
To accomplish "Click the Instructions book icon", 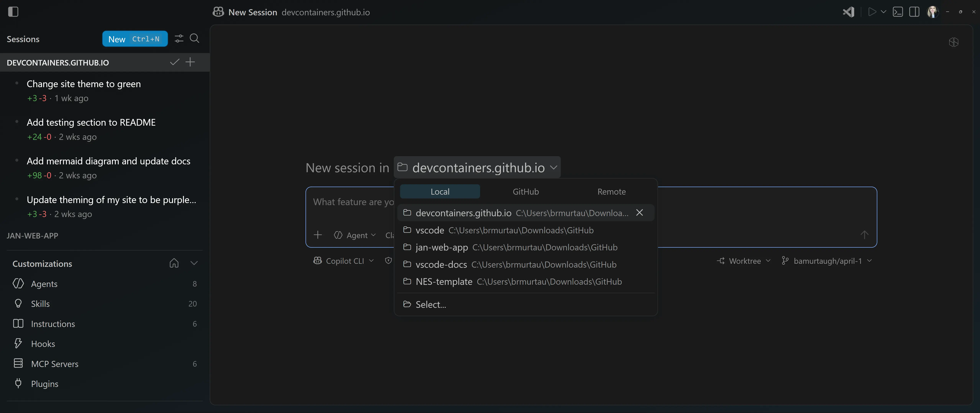I will pos(18,323).
